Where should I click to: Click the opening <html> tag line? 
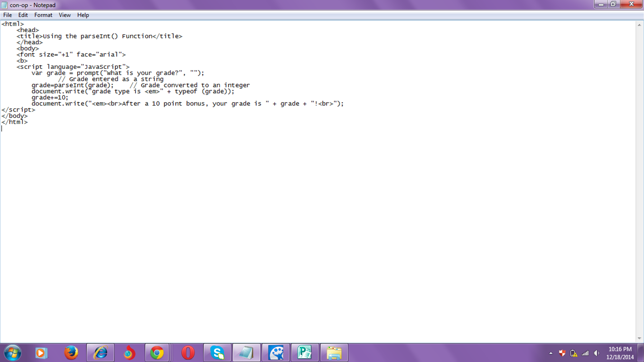point(13,24)
